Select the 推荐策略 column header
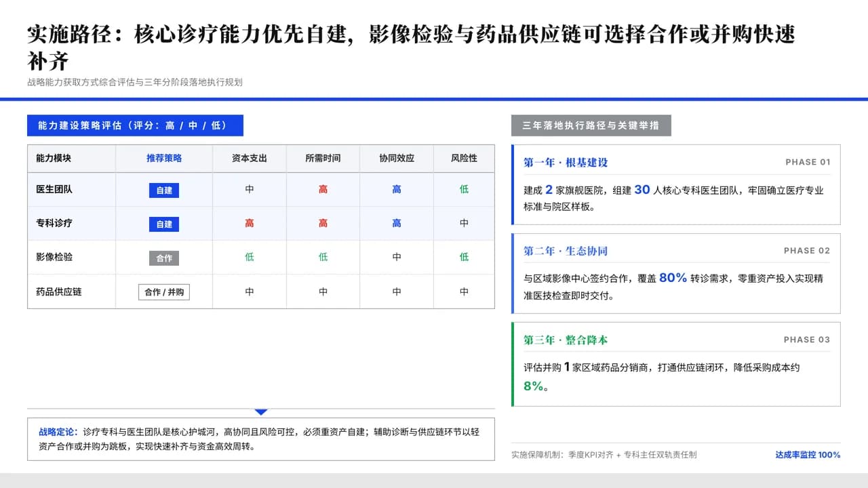 coord(164,158)
